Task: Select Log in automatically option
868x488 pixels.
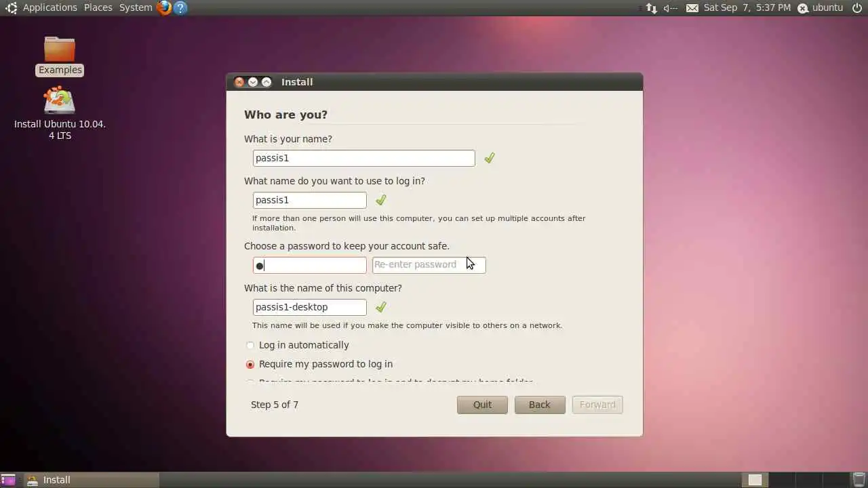Action: click(298, 345)
